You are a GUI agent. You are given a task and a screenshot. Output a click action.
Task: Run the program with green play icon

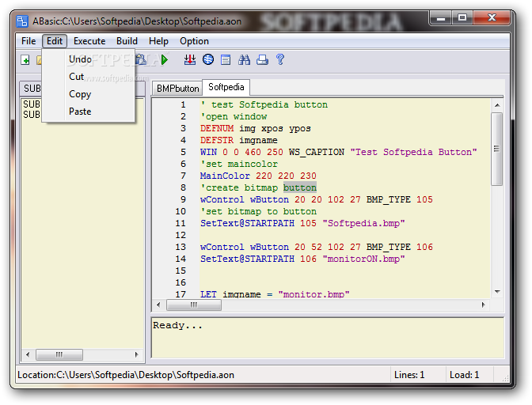point(165,60)
